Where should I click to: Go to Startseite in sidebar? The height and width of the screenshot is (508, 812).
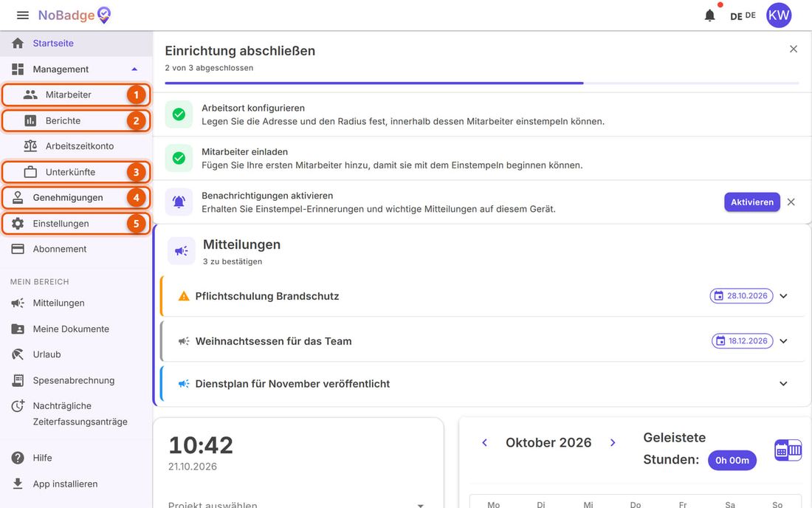pos(76,44)
